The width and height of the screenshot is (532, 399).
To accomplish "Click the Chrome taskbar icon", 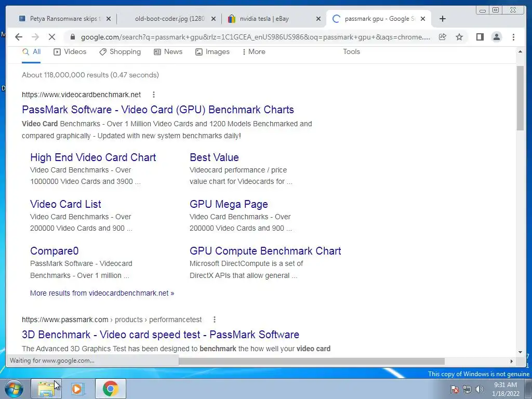I will pos(111,389).
